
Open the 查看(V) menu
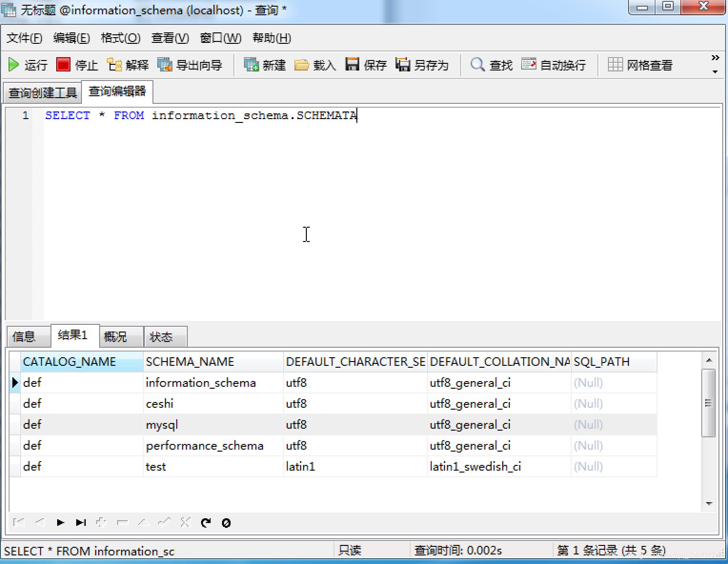point(170,38)
